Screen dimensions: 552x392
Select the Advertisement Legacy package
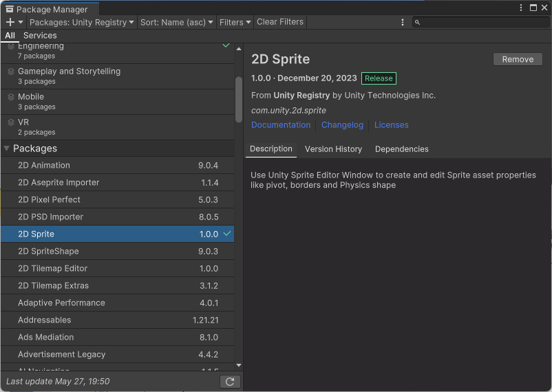coord(118,355)
